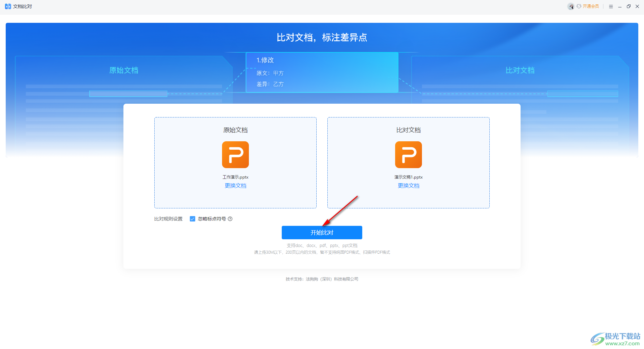Toggle 忽略标点符号 checkbox
This screenshot has width=644, height=349.
[x=193, y=219]
